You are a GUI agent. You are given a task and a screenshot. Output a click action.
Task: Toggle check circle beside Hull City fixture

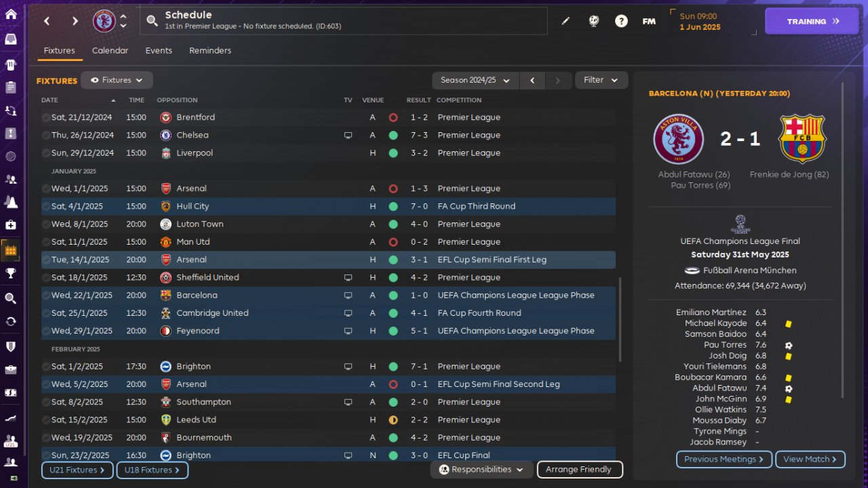point(46,206)
